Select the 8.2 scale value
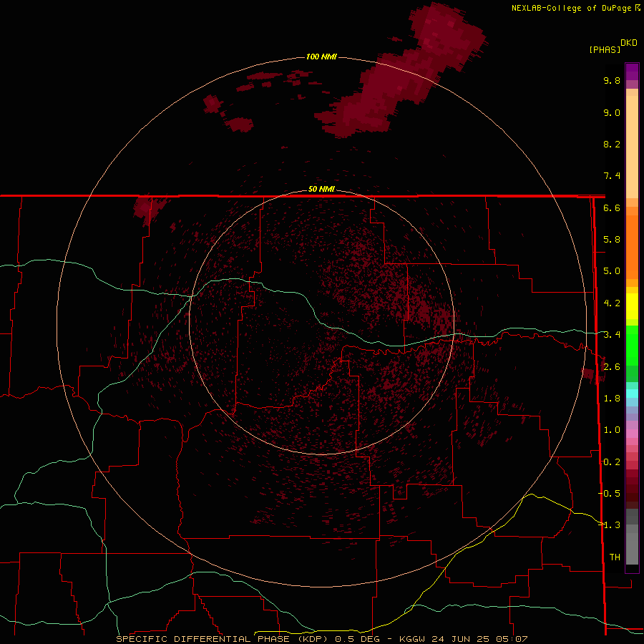This screenshot has height=644, width=644. (x=612, y=144)
